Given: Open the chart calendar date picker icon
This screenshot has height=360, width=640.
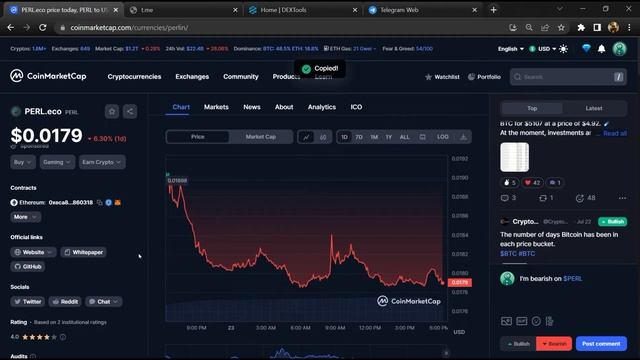Looking at the screenshot, I should click(x=422, y=137).
